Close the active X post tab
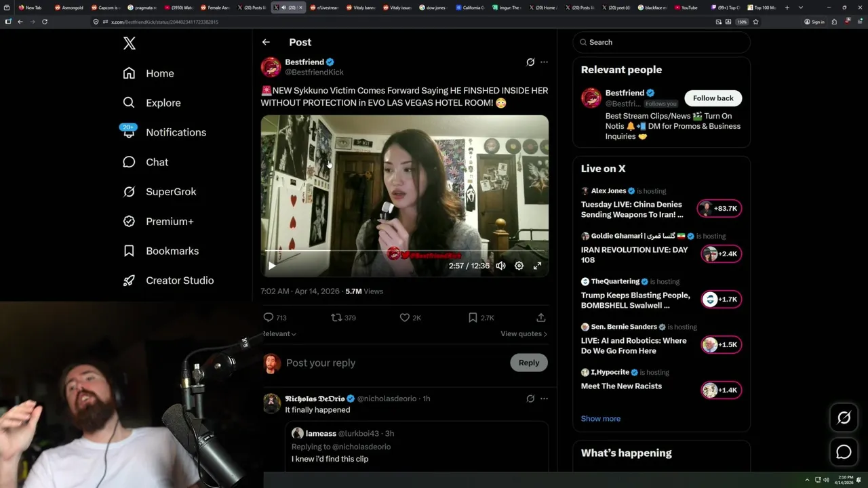This screenshot has width=868, height=488. [x=300, y=7]
